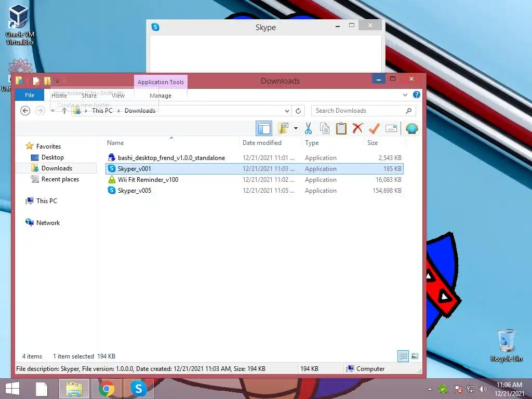Click the volume speaker tray icon

[x=483, y=389]
